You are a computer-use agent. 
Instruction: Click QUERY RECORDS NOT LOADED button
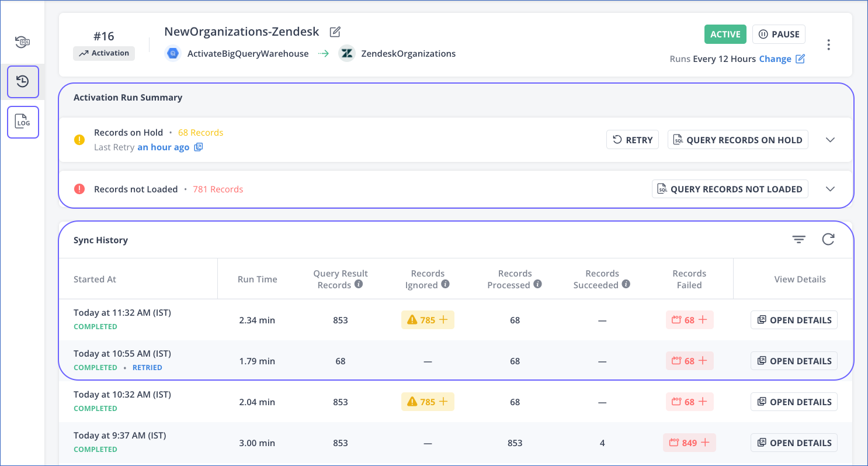[x=730, y=189]
